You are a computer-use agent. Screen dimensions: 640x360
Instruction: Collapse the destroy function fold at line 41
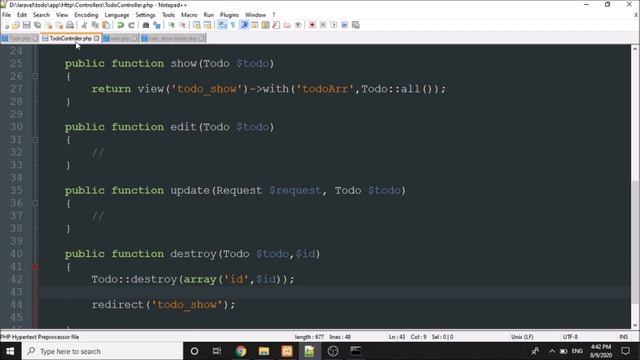[x=36, y=267]
